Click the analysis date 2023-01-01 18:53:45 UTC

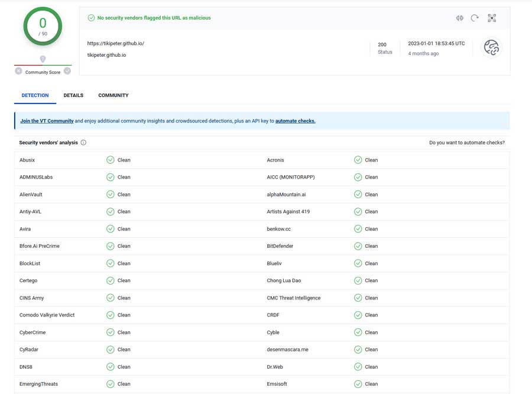[x=436, y=43]
